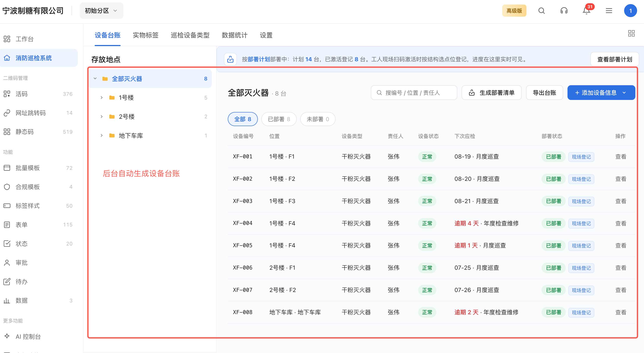
Task: Click 2号楼 · F2 location cell
Action: 282,290
